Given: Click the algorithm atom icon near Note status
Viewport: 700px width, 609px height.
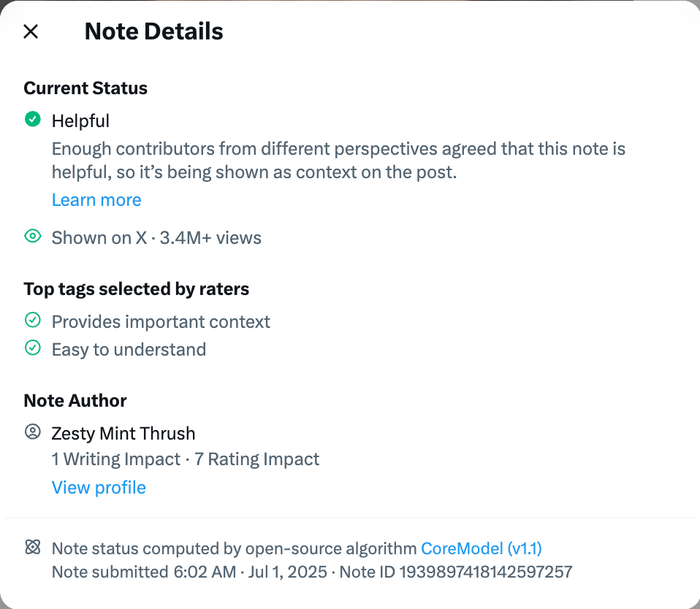Looking at the screenshot, I should 33,546.
